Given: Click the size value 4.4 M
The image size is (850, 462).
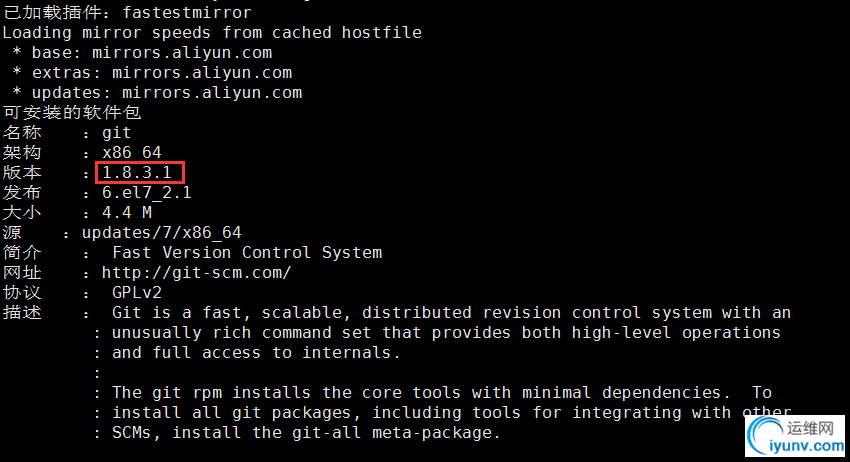Looking at the screenshot, I should 127,212.
